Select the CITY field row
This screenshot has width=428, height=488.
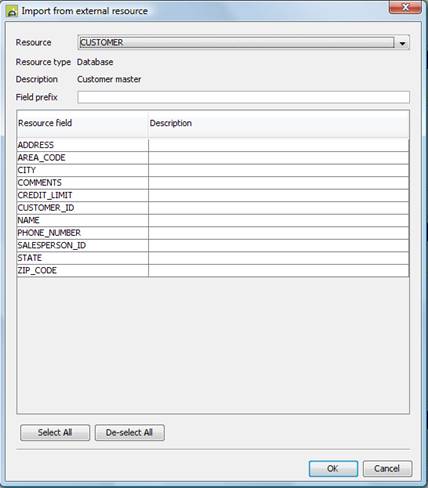(213, 170)
